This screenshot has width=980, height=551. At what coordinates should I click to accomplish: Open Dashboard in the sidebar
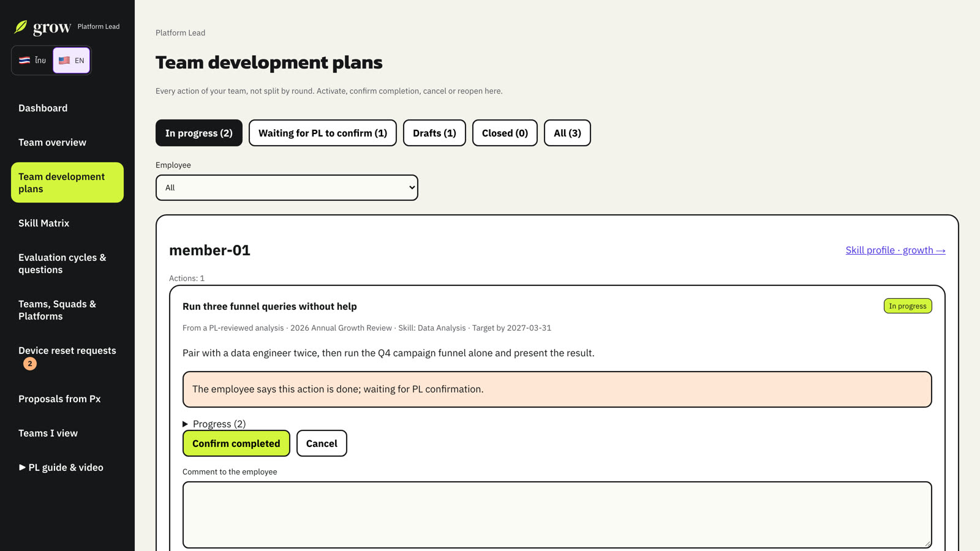point(67,108)
